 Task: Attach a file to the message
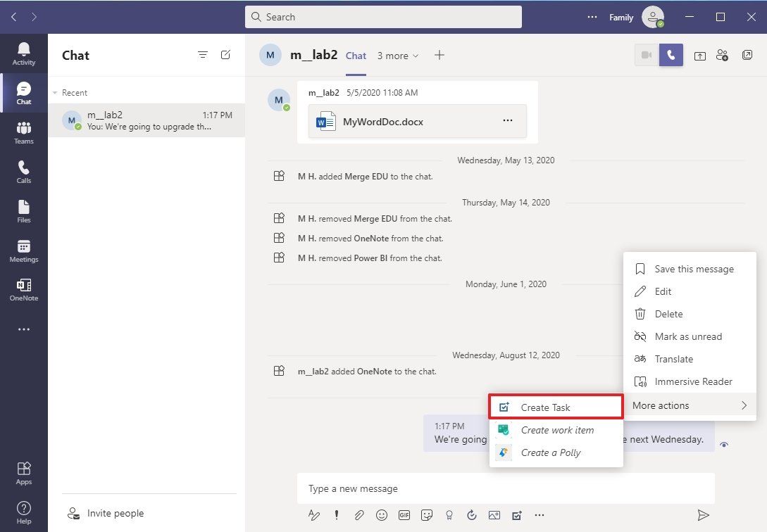pos(358,514)
